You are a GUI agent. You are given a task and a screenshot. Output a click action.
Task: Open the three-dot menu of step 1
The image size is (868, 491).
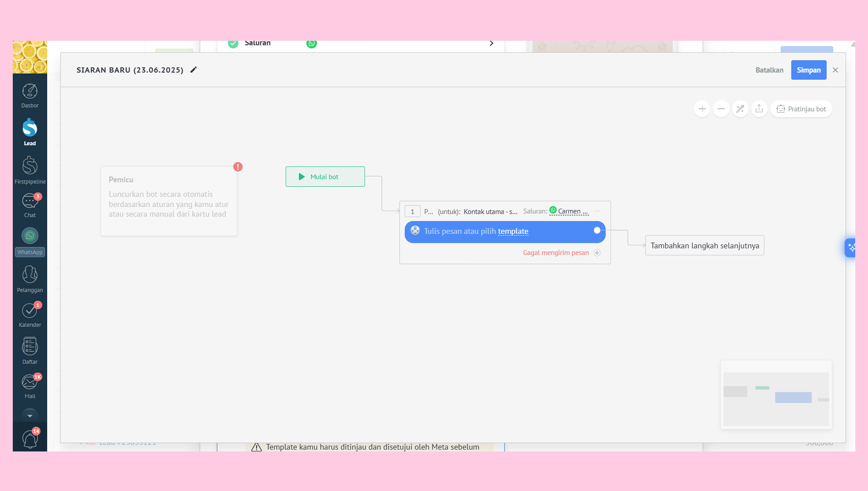click(x=598, y=211)
